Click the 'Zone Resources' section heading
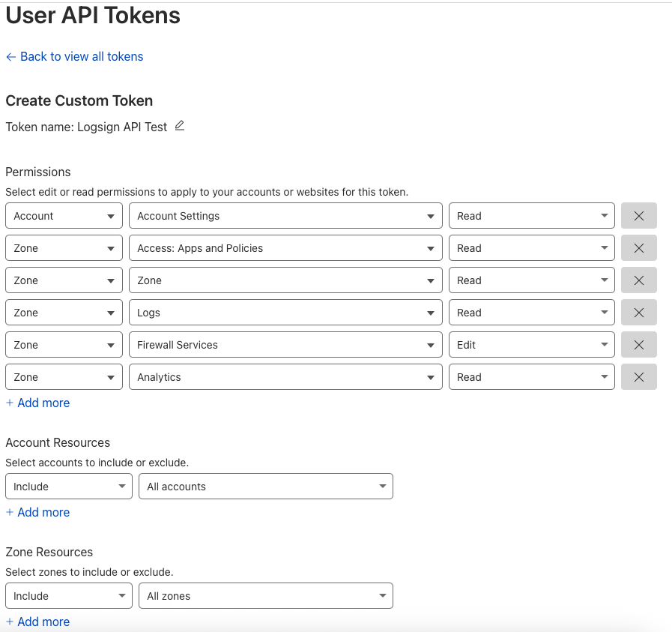 (x=49, y=552)
